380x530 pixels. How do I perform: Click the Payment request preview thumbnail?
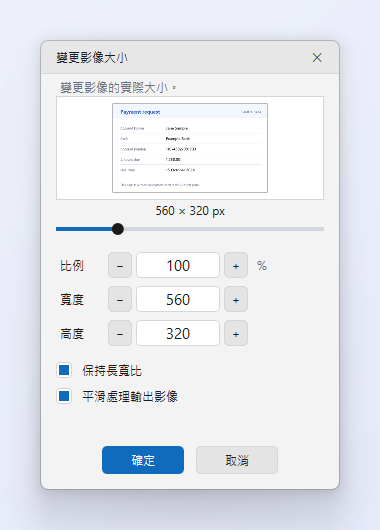[x=190, y=148]
